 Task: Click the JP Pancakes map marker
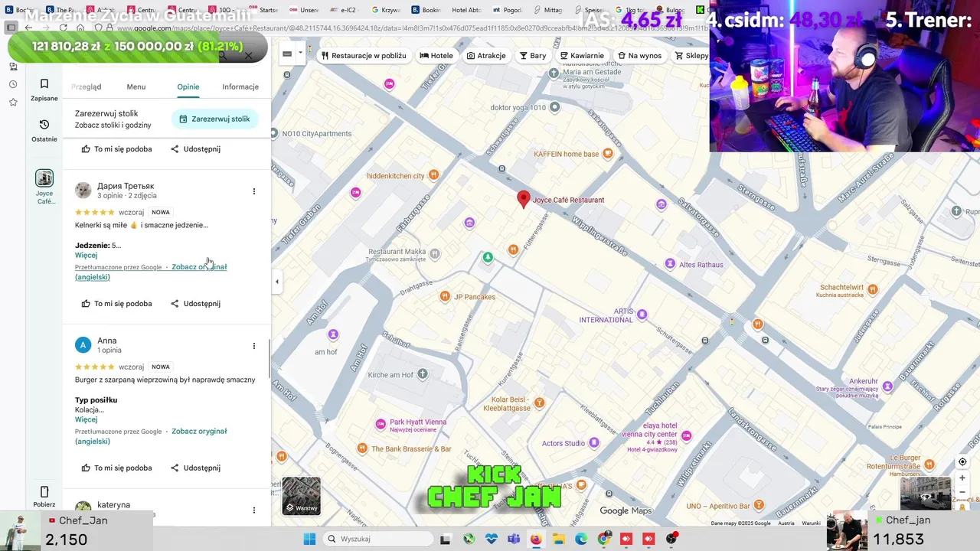445,296
